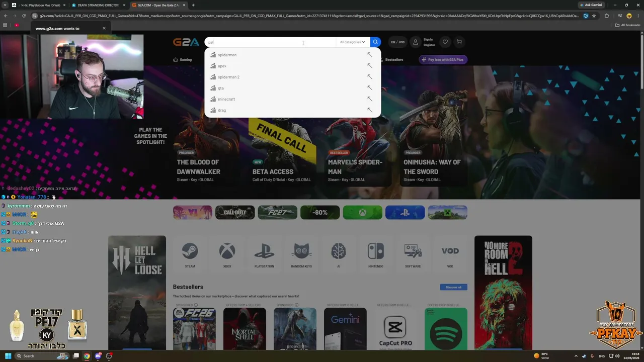
Task: Click the Windows taskbar search box
Action: [42, 356]
